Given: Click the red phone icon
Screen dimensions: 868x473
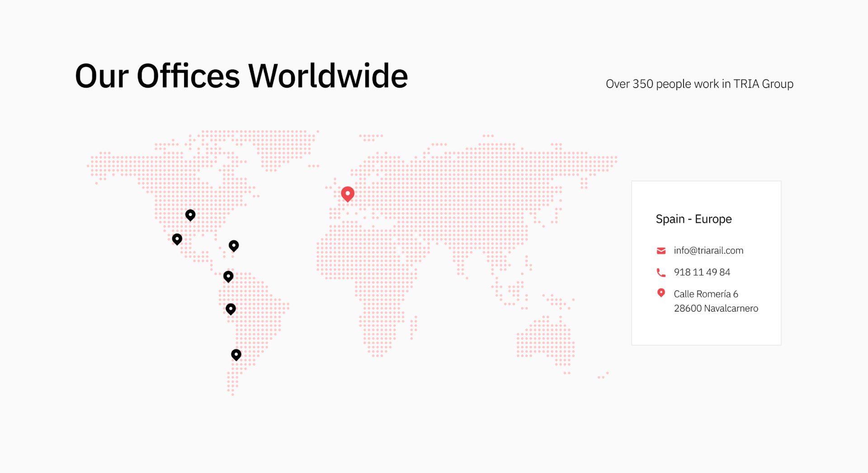Looking at the screenshot, I should pyautogui.click(x=661, y=272).
